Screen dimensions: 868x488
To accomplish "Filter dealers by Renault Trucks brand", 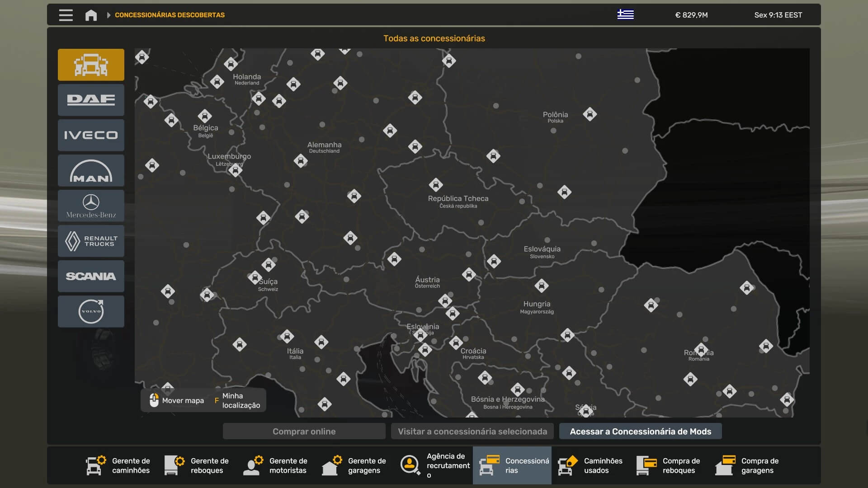I will click(x=91, y=241).
